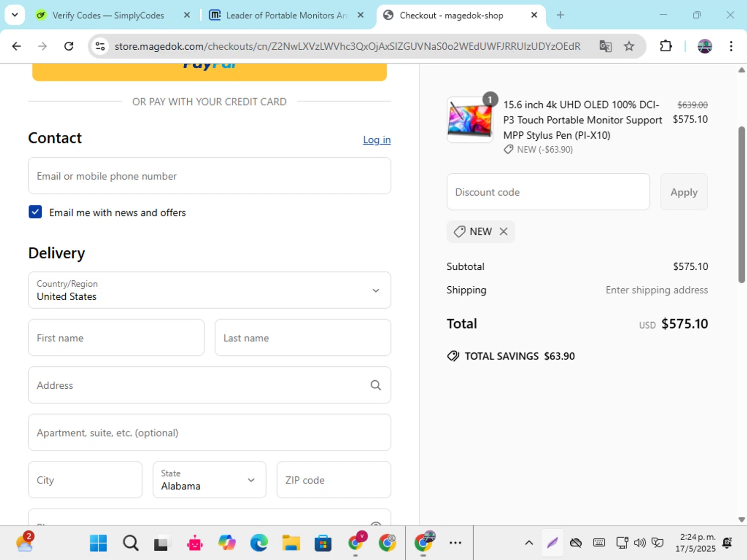Show taskbar overflow three dots
747x560 pixels.
point(455,543)
